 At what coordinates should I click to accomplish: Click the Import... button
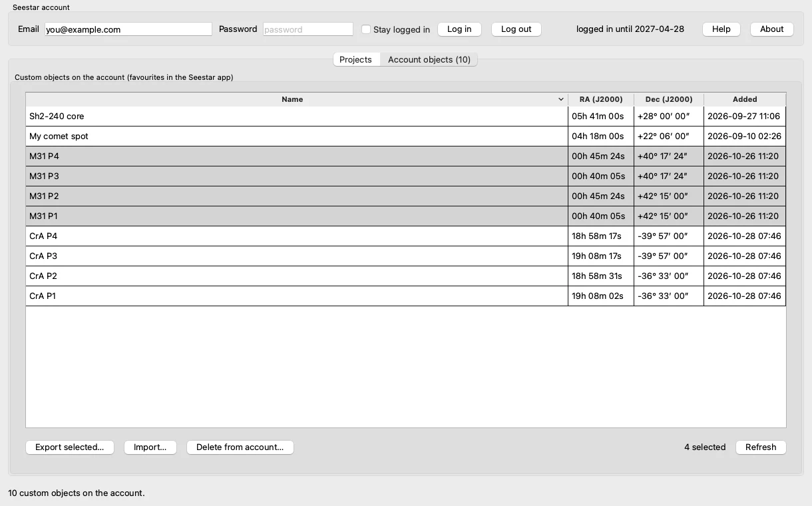point(150,447)
